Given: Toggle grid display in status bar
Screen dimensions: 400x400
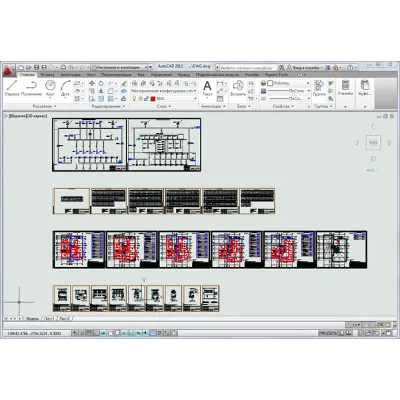Looking at the screenshot, I should click(x=89, y=333).
